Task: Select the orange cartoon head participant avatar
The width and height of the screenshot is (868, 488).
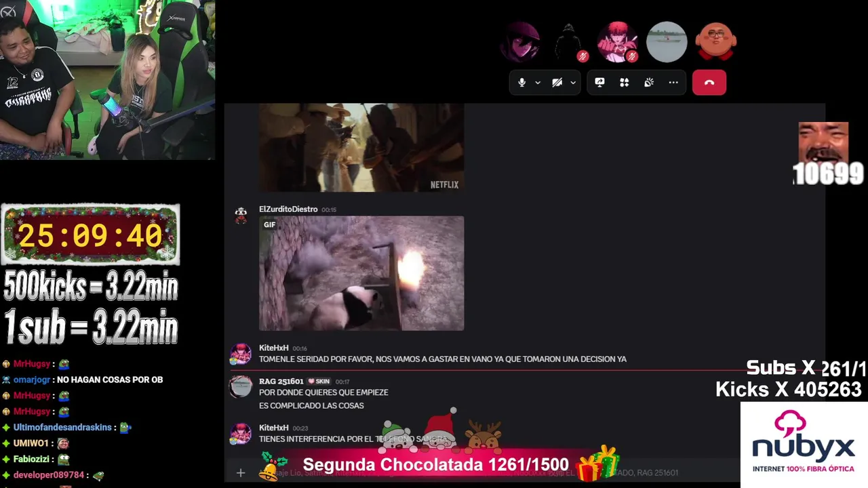Action: (716, 42)
